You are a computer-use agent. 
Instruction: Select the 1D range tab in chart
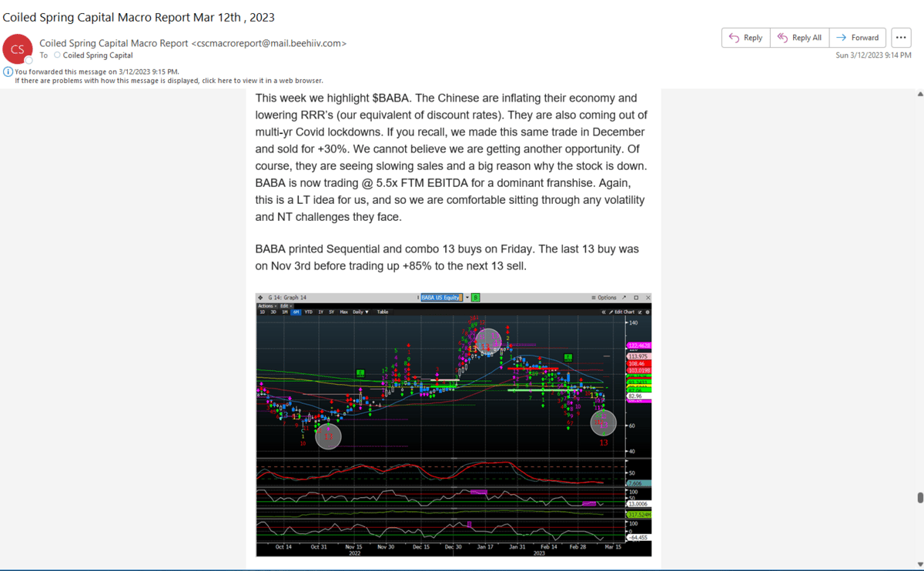262,312
